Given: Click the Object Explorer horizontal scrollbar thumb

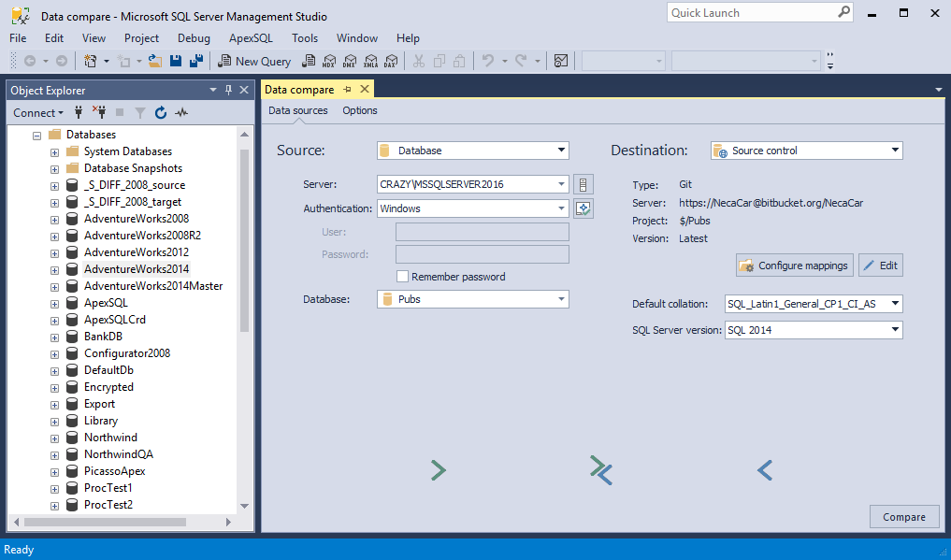Looking at the screenshot, I should [x=105, y=522].
